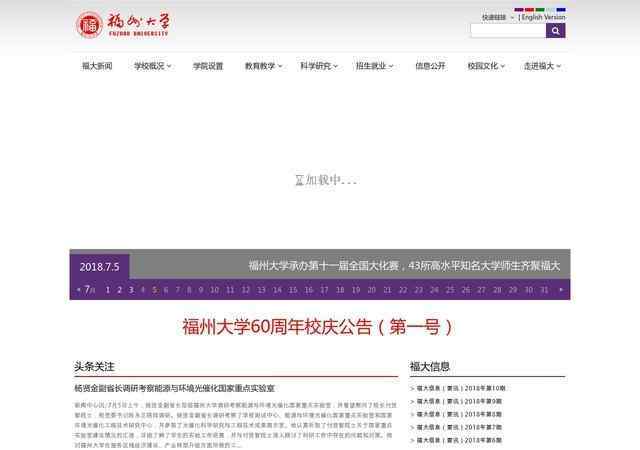The width and height of the screenshot is (640, 450).
Task: Switch to the English Version
Action: 543,17
